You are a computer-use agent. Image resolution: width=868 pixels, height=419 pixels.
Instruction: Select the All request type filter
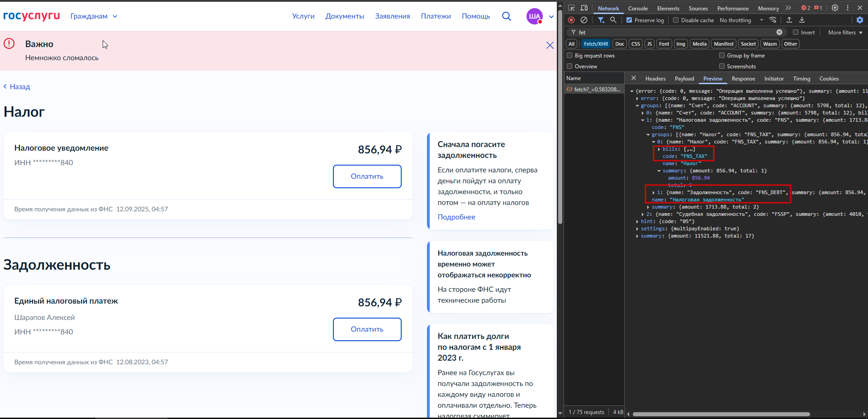tap(572, 44)
